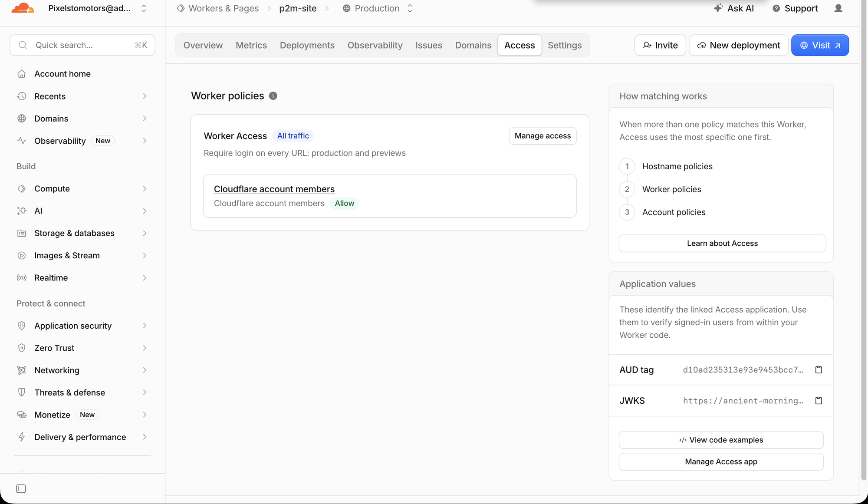This screenshot has height=504, width=868.
Task: Open Ask AI in header
Action: pyautogui.click(x=734, y=8)
